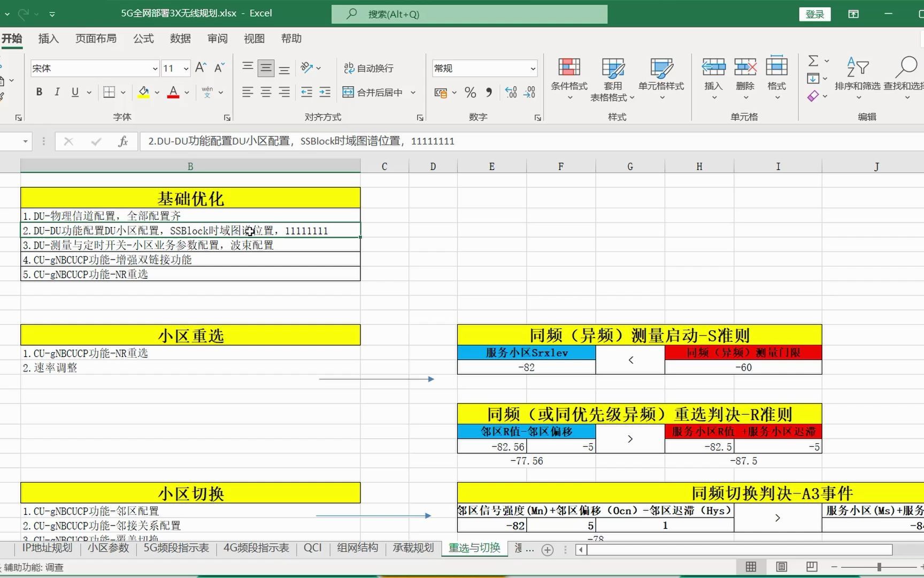Expand fill color dropdown arrow
The height and width of the screenshot is (578, 924).
click(157, 93)
